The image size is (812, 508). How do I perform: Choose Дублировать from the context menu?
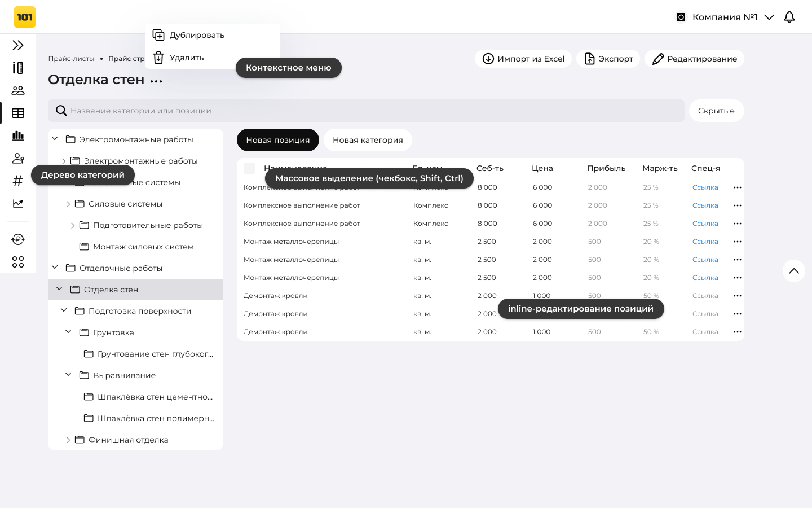pos(213,35)
